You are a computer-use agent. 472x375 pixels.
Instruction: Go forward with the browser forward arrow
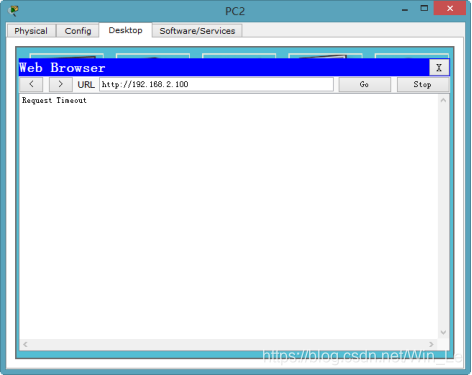tap(60, 84)
